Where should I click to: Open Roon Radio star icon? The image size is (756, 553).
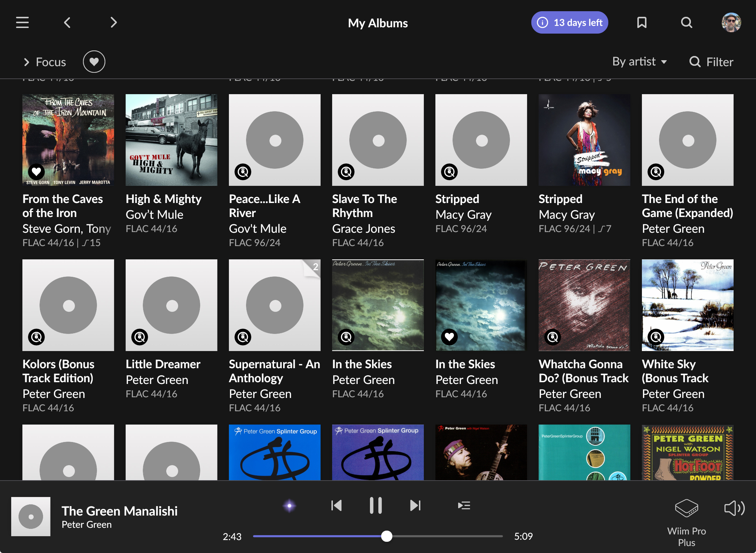click(289, 506)
